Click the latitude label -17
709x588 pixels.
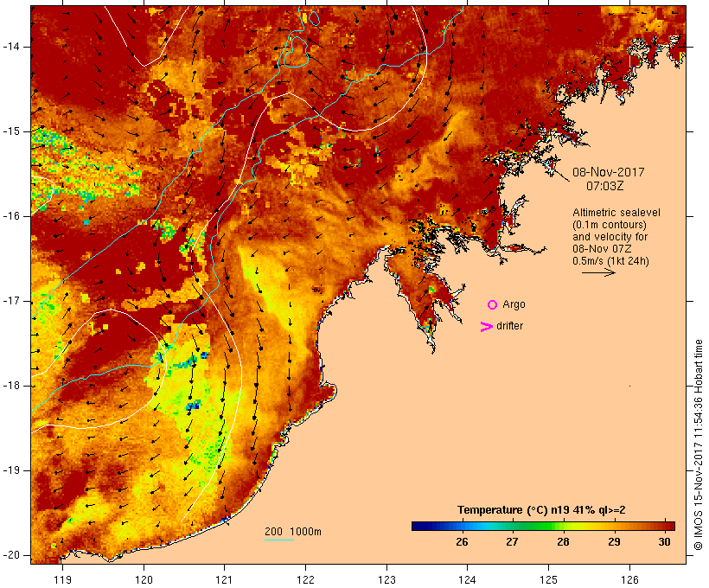pos(11,301)
